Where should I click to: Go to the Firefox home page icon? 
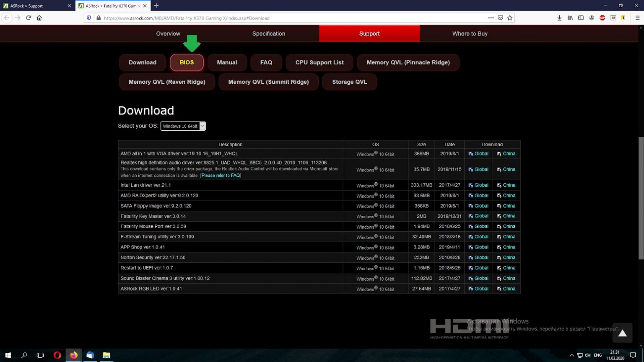point(39,18)
